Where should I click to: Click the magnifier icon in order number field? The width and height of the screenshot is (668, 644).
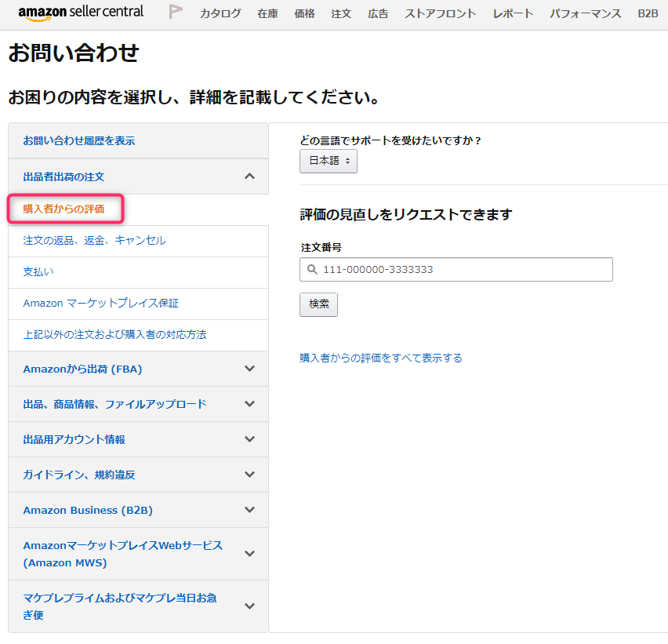pyautogui.click(x=312, y=270)
